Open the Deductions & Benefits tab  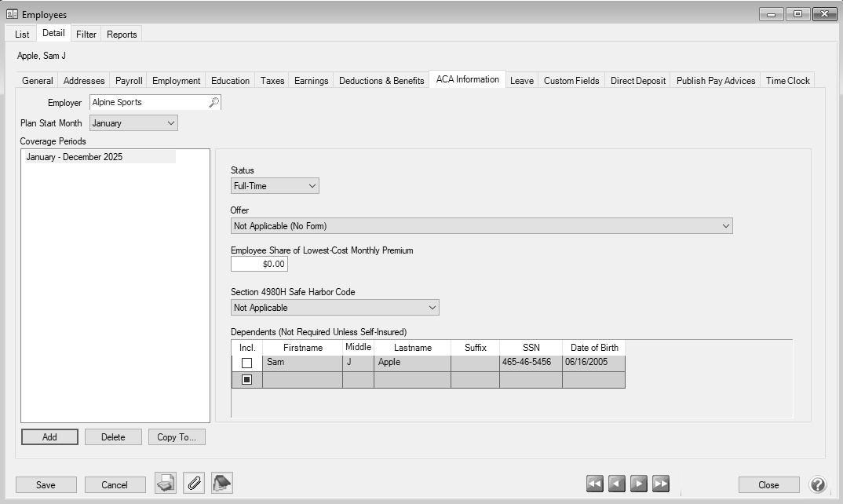pos(381,81)
